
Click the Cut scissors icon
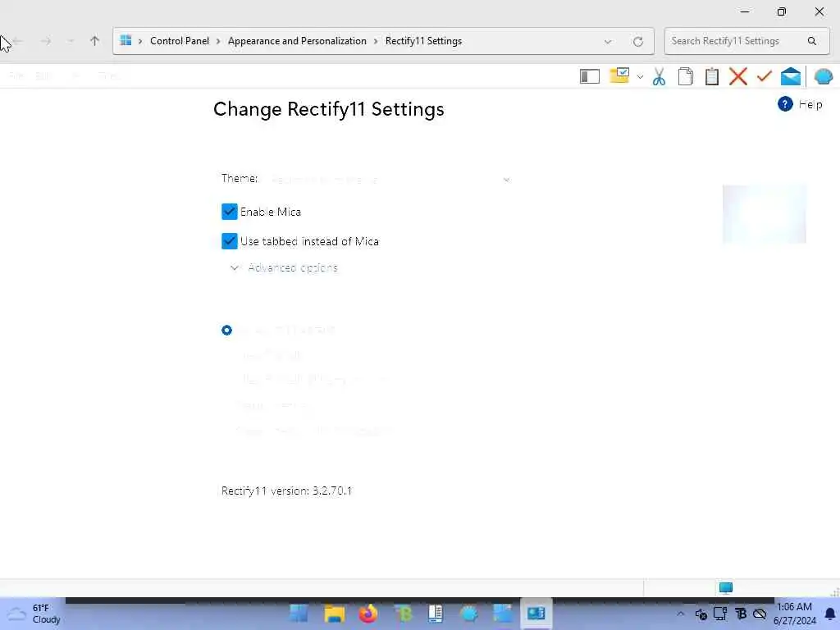click(659, 76)
